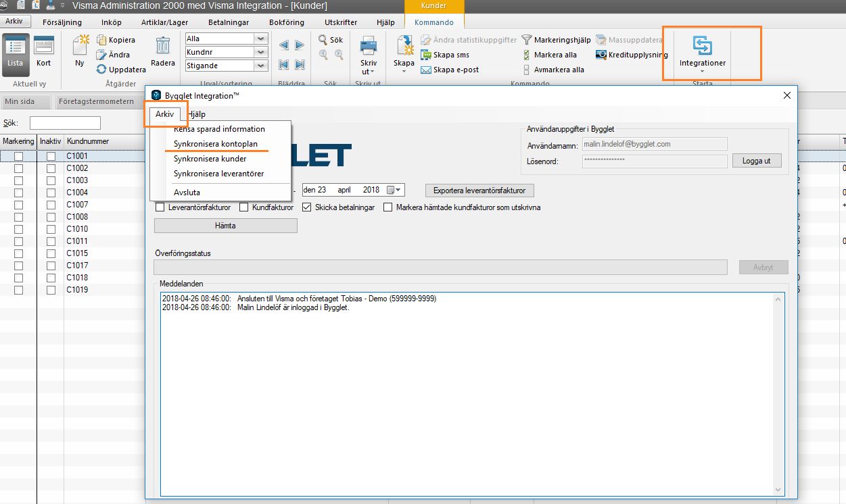
Task: Check Inaktiv box for C1002
Action: click(51, 168)
